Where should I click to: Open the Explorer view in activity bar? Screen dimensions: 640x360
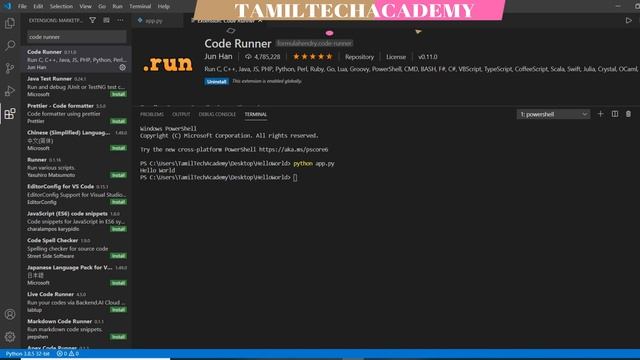10,23
